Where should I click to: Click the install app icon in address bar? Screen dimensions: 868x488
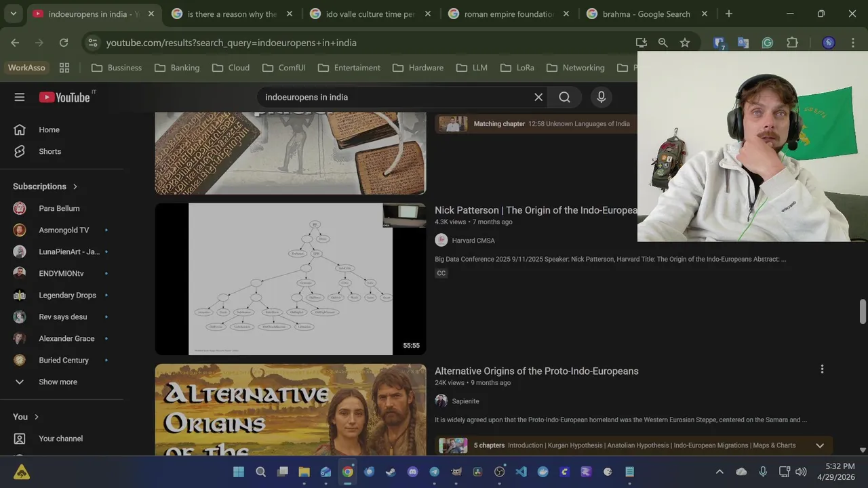tap(642, 43)
